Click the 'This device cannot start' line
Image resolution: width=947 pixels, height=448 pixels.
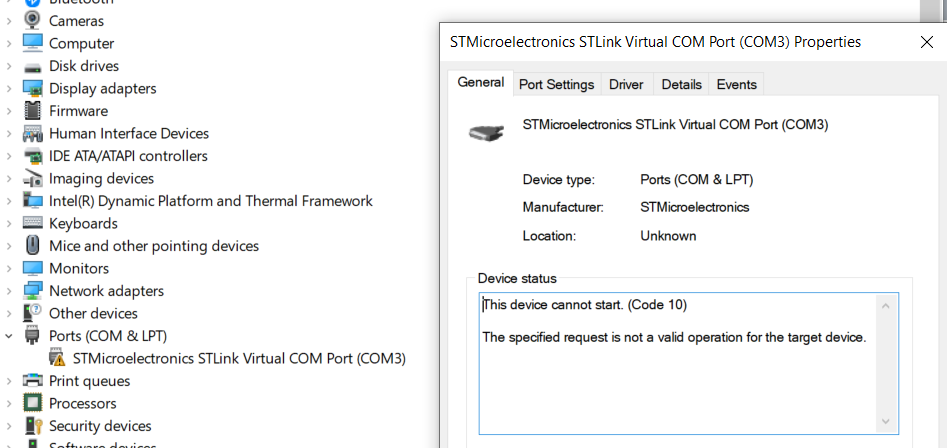pyautogui.click(x=585, y=306)
